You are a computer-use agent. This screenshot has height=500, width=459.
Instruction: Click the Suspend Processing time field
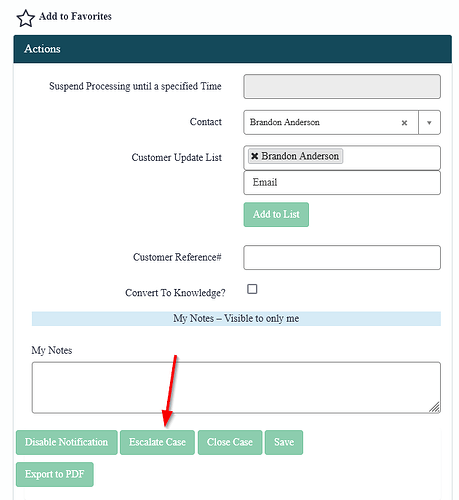(342, 86)
